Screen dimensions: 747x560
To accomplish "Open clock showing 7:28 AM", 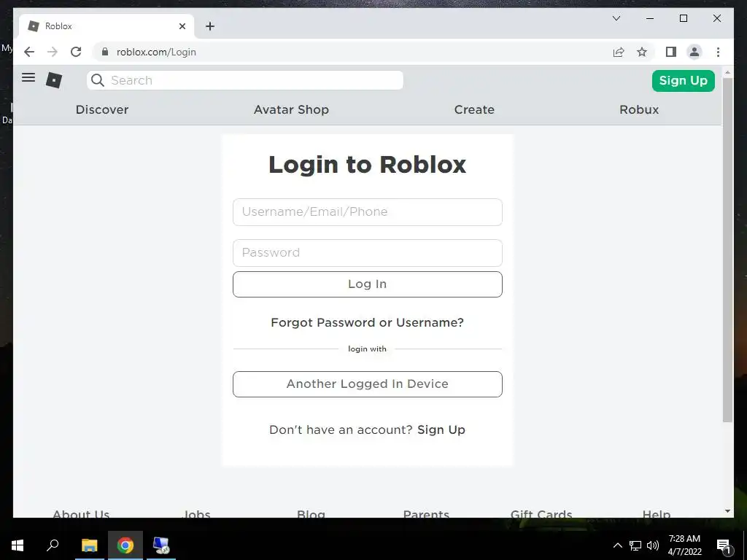I will [x=684, y=545].
